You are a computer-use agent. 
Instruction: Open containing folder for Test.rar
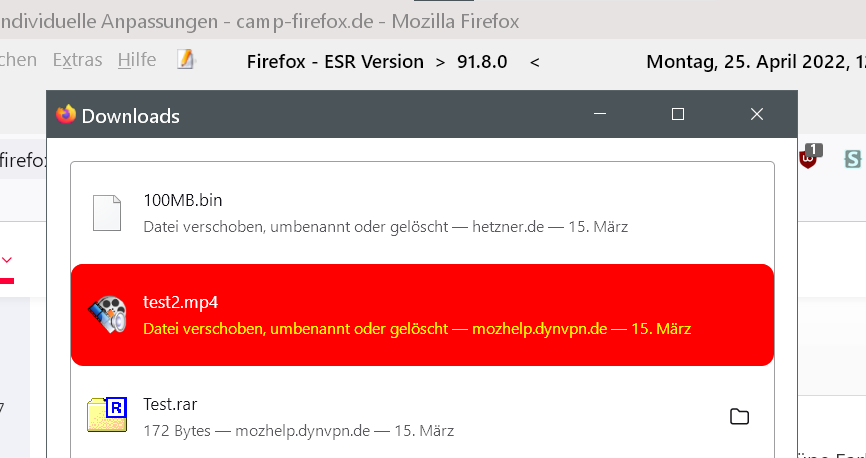tap(740, 417)
